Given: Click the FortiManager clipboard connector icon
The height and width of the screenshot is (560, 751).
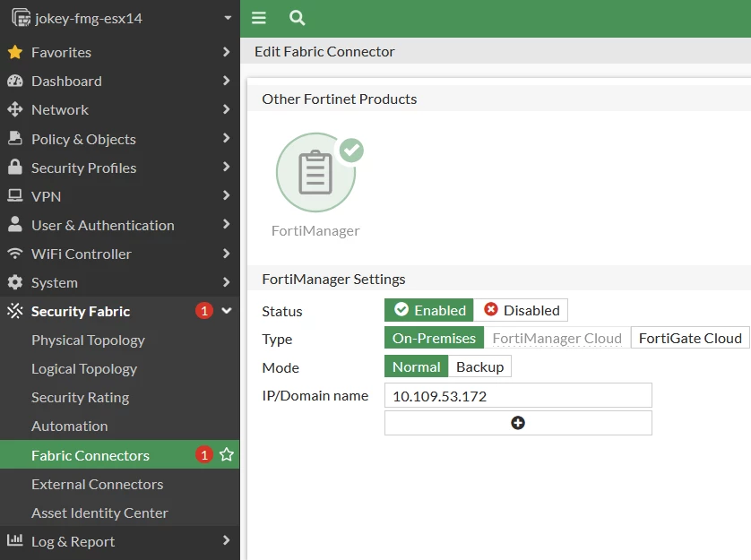Looking at the screenshot, I should point(315,172).
